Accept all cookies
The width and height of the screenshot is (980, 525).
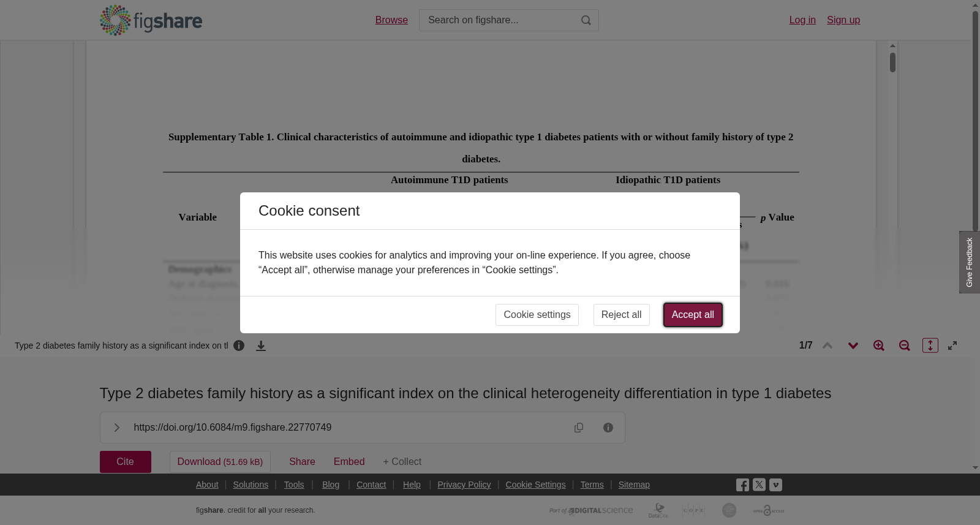pos(693,315)
